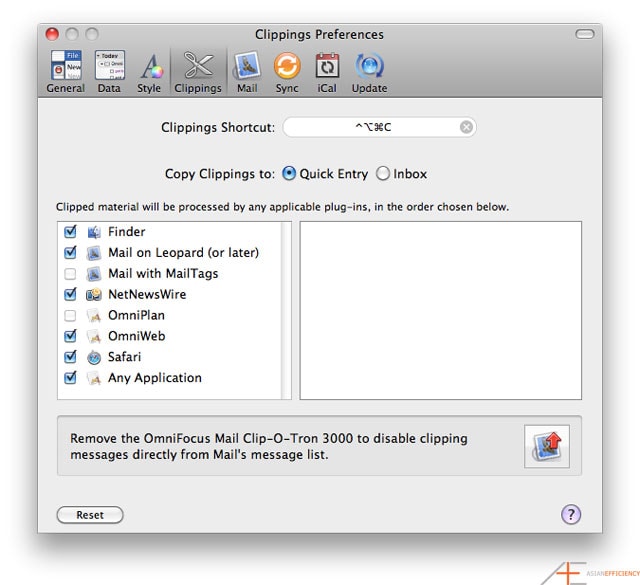Image resolution: width=640 pixels, height=585 pixels.
Task: Select the OmniPlan row label
Action: click(136, 315)
